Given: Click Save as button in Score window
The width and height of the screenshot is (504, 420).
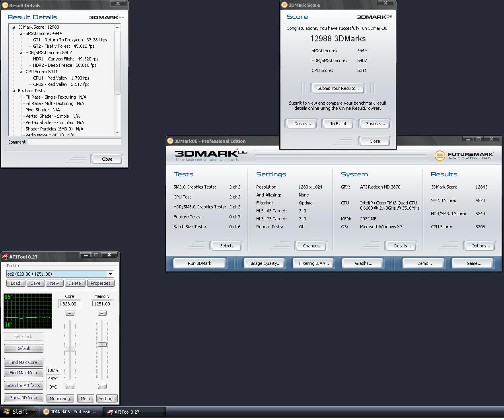Looking at the screenshot, I should click(375, 124).
